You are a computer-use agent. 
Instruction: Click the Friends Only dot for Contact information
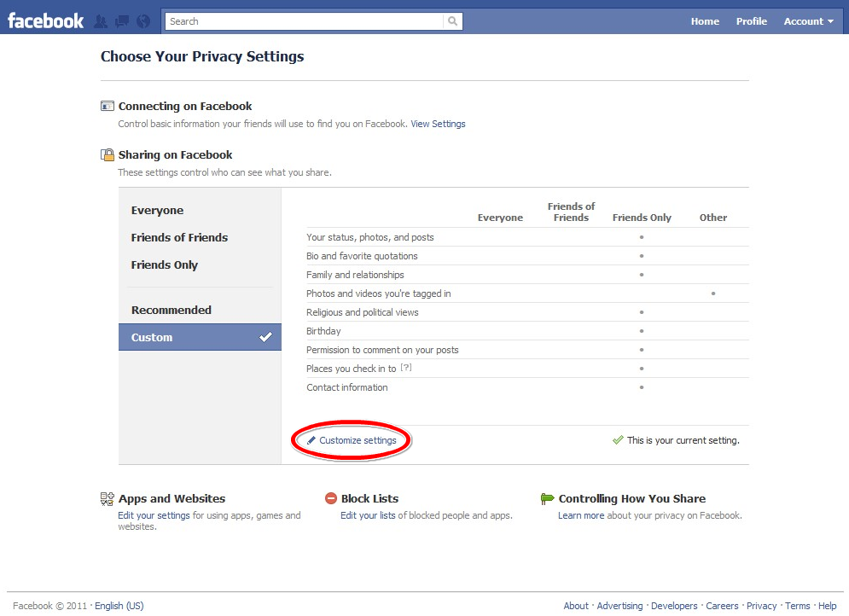pyautogui.click(x=642, y=387)
